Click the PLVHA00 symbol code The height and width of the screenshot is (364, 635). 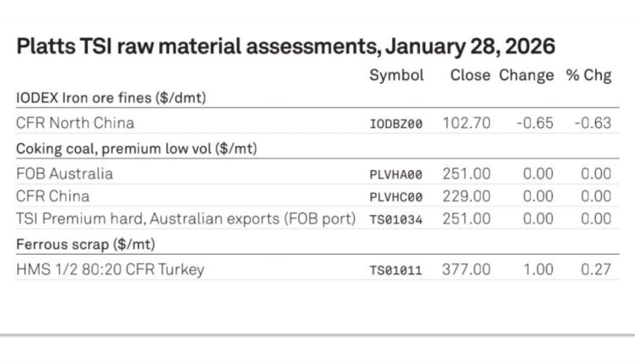point(395,174)
